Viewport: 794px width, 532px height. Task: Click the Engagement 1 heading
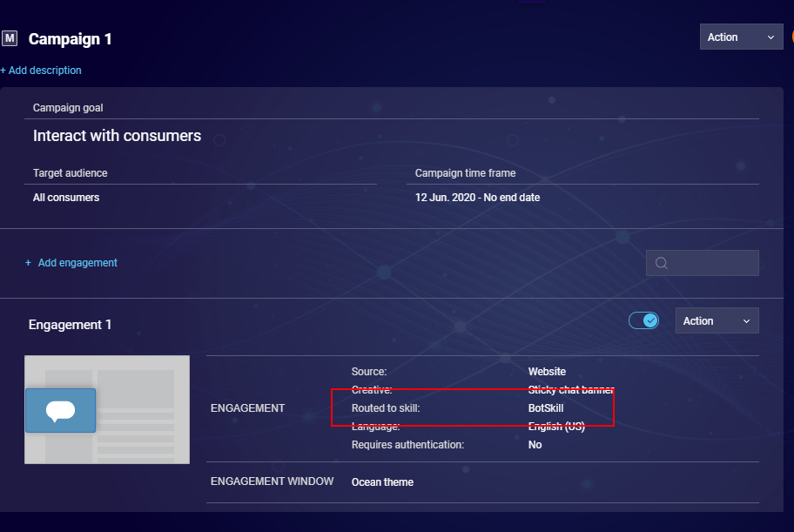tap(70, 325)
